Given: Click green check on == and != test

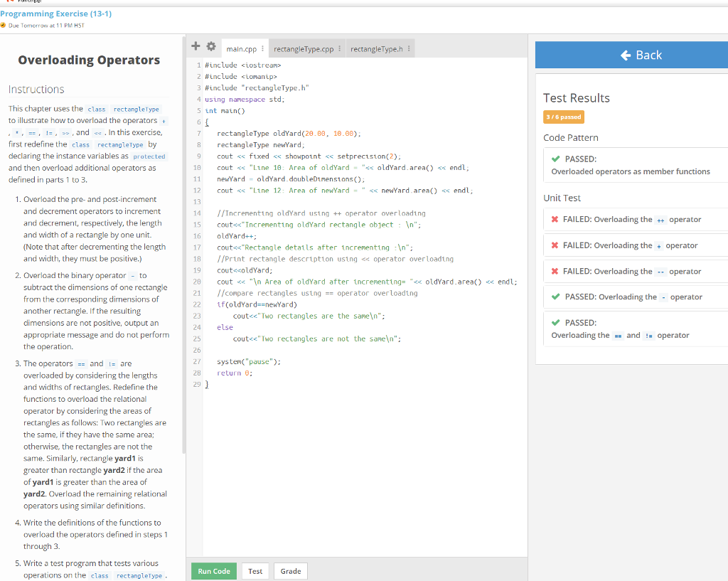Looking at the screenshot, I should pos(555,323).
